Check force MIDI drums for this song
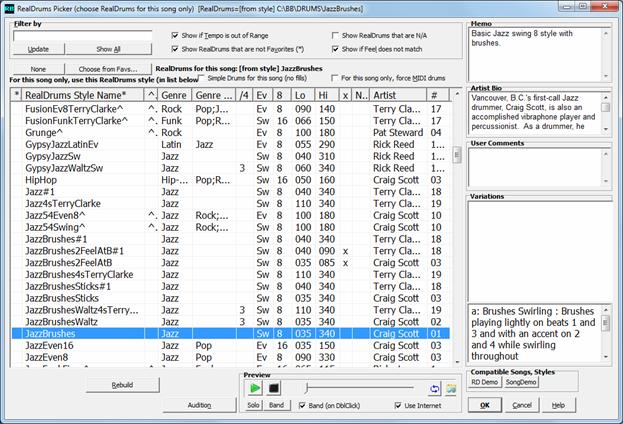The image size is (623, 424). (335, 78)
